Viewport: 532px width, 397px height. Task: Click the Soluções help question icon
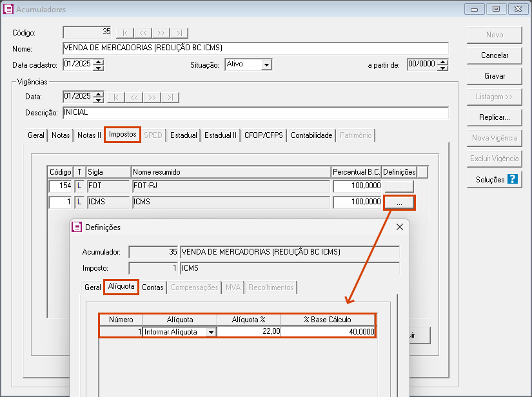(x=513, y=179)
